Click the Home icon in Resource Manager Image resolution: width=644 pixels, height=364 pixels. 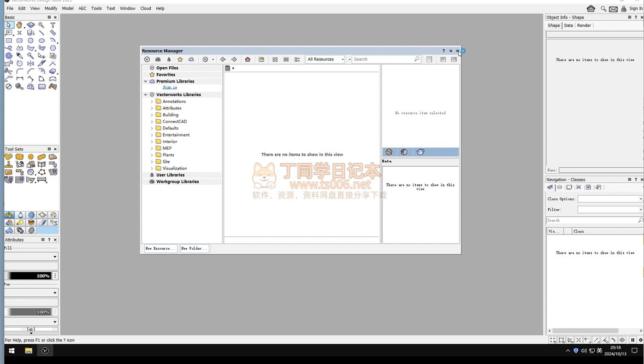247,60
